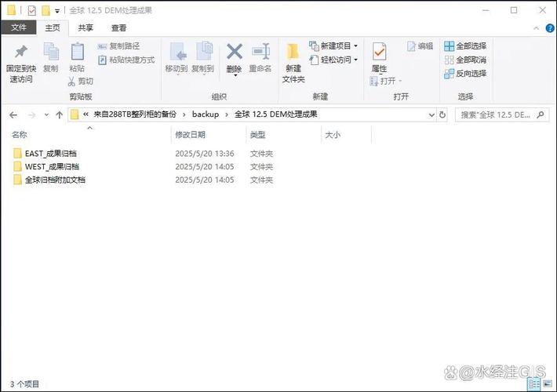Switch to the View (查看) tab
The image size is (557, 392).
point(118,27)
